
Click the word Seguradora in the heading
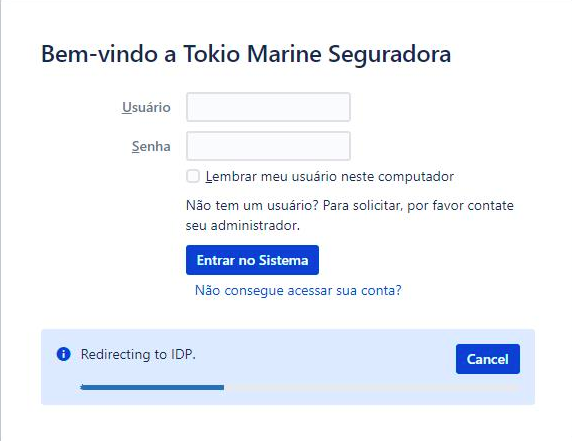tap(390, 55)
